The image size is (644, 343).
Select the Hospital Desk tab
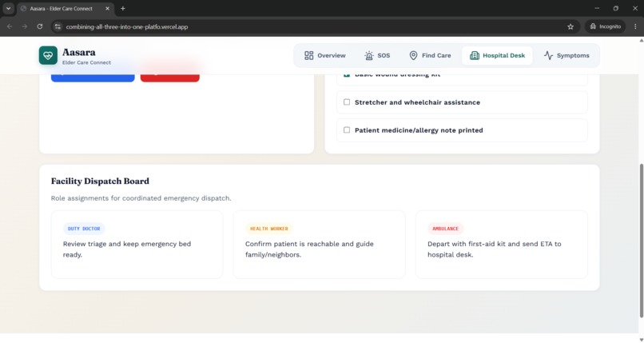tap(497, 55)
